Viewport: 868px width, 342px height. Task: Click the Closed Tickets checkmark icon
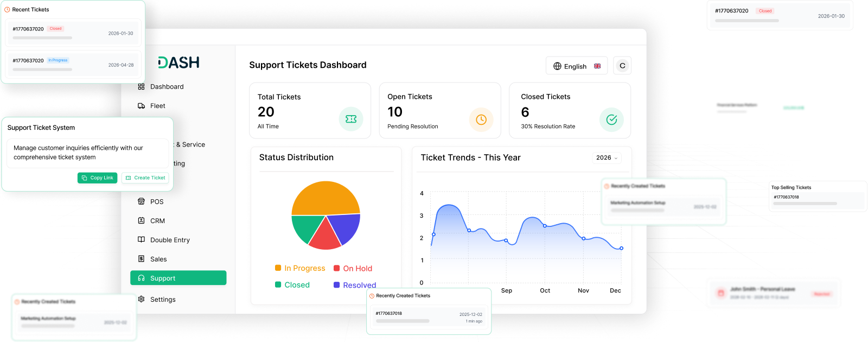611,119
